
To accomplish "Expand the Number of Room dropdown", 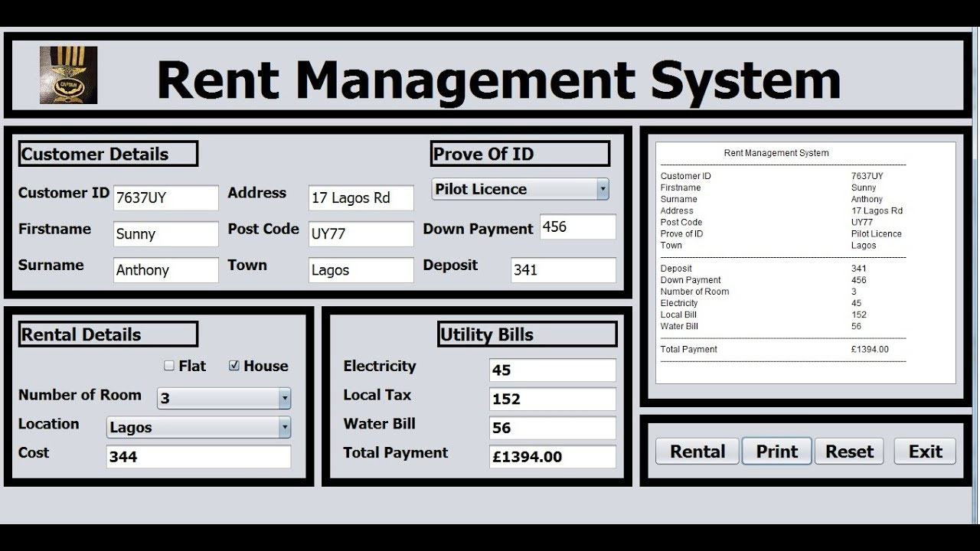I will point(224,398).
